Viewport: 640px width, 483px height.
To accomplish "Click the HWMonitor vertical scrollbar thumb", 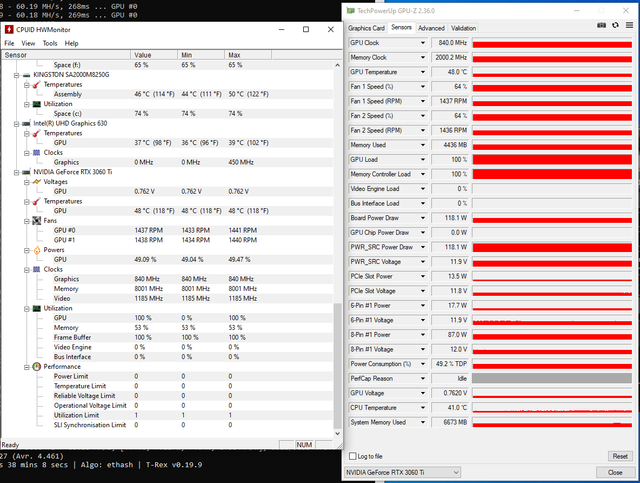I will click(337, 365).
